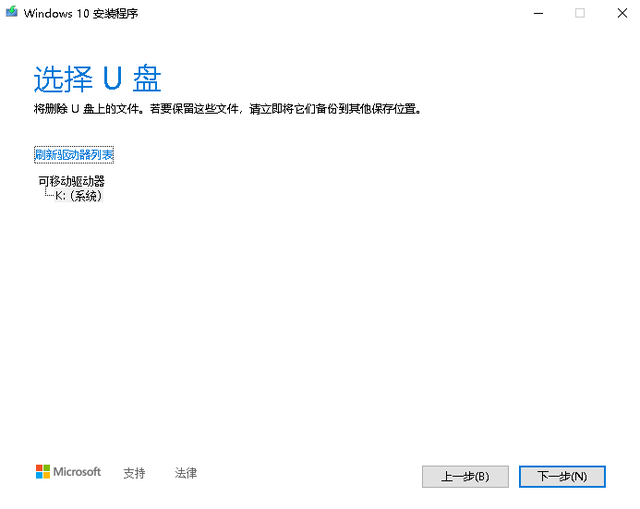
Task: Click the Microsoft logo
Action: tap(68, 472)
